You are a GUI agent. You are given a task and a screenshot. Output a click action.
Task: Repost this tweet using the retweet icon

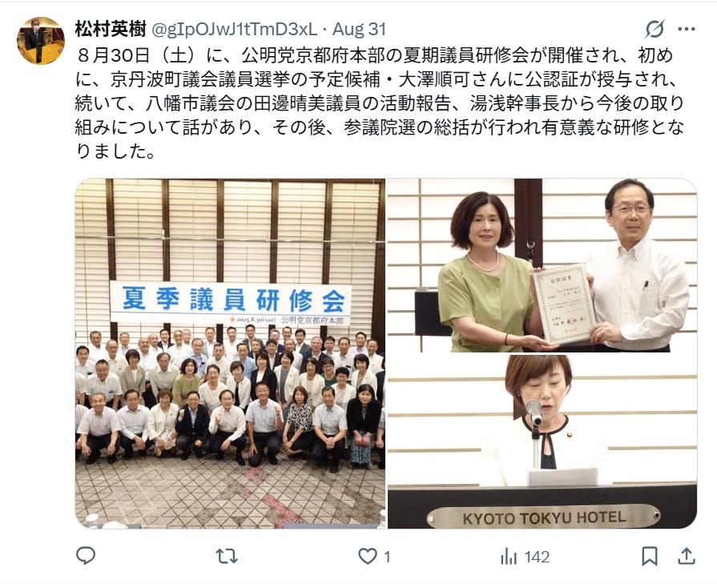point(227,557)
